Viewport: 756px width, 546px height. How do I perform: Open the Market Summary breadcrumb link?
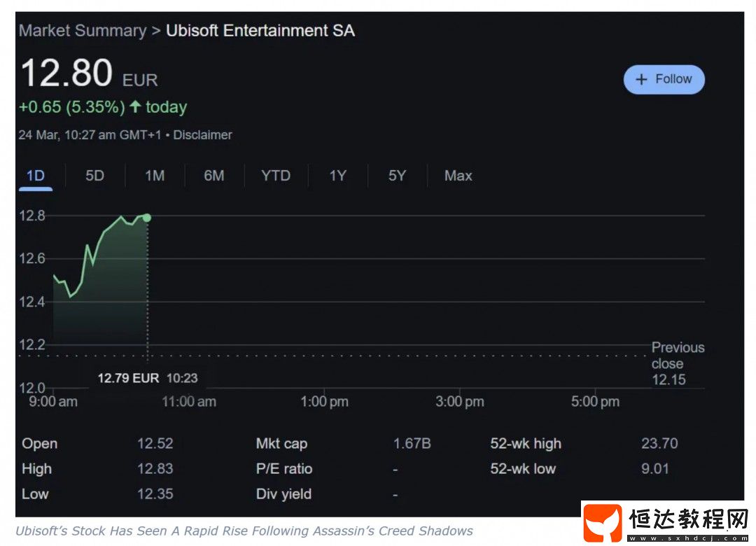point(83,31)
